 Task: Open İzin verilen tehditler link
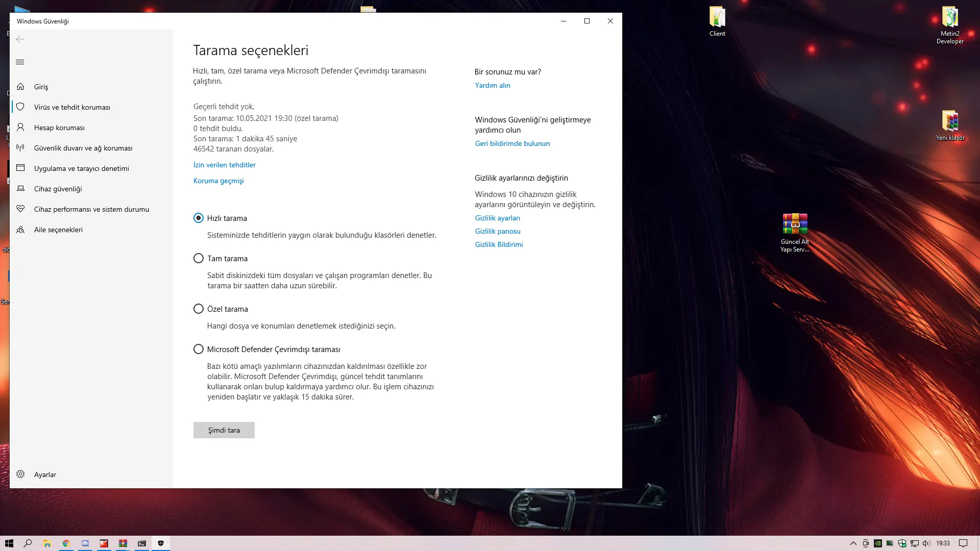coord(224,165)
